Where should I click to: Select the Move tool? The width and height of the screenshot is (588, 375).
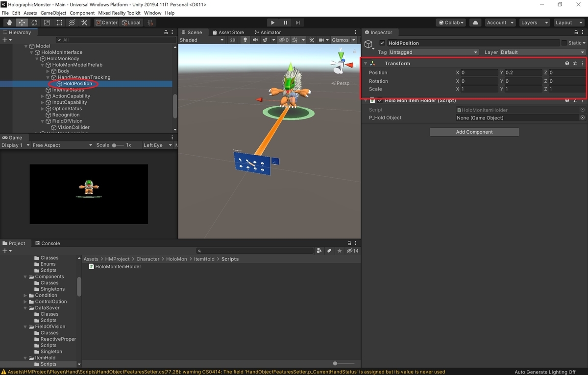pos(22,23)
